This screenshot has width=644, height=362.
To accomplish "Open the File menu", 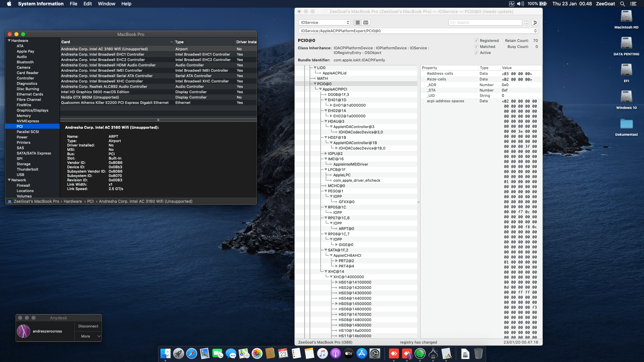I will click(x=73, y=4).
